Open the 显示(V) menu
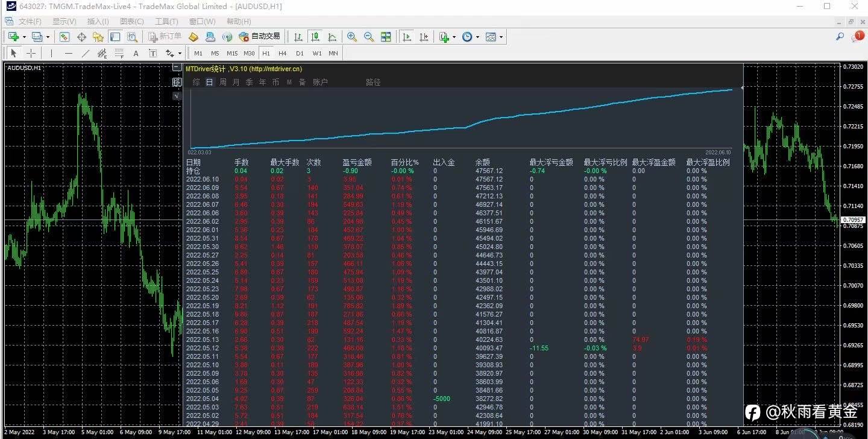868x439 pixels. coord(63,22)
